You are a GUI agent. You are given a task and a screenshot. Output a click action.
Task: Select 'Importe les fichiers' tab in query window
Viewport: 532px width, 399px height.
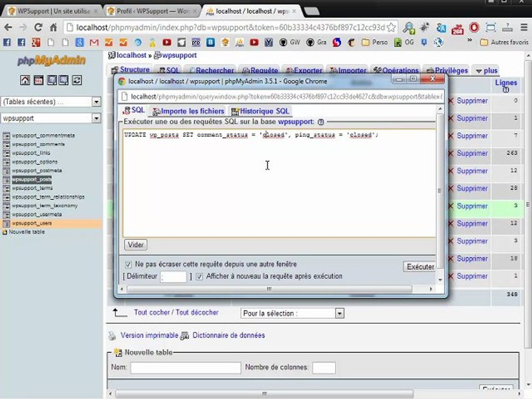click(x=188, y=111)
